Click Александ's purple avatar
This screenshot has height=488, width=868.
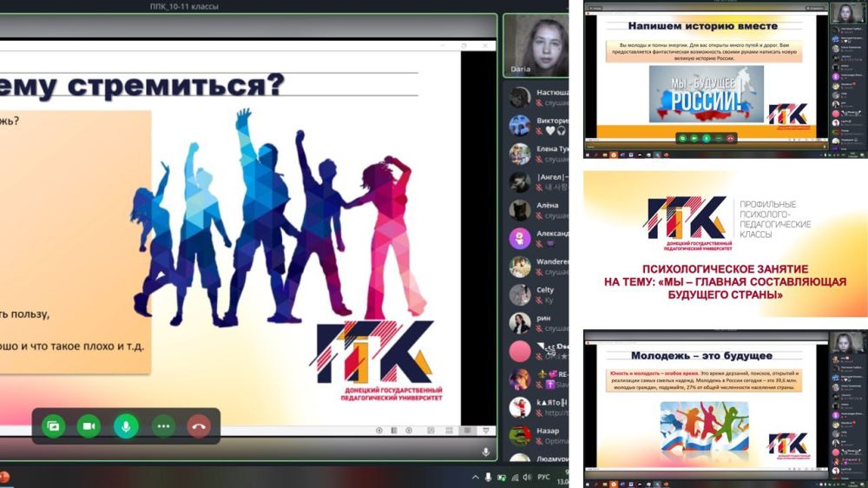pos(520,239)
